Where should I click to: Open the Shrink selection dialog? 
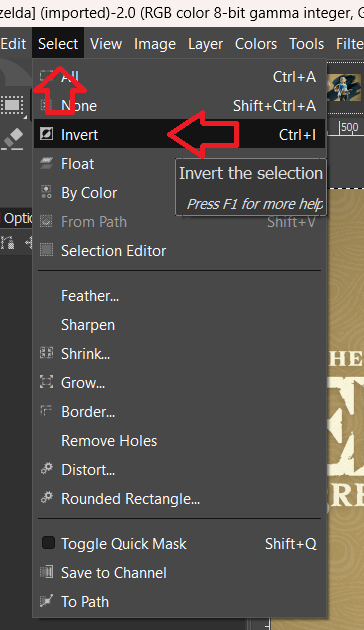180,354
